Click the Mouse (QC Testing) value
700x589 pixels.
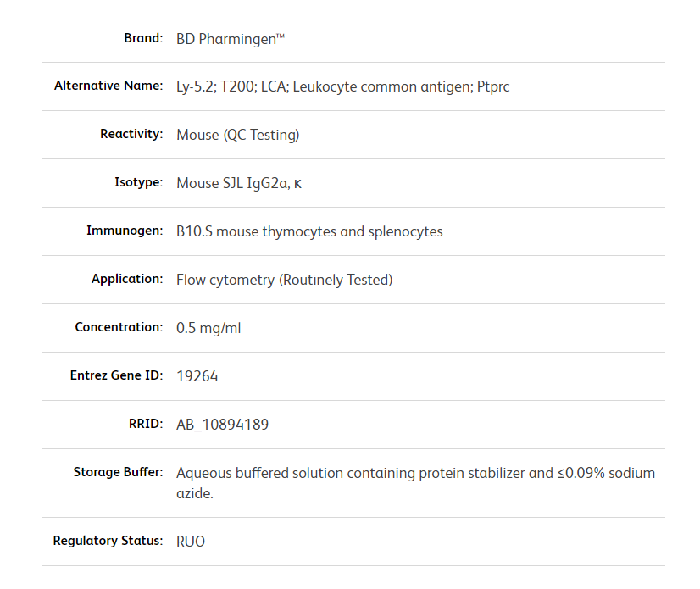pyautogui.click(x=237, y=135)
